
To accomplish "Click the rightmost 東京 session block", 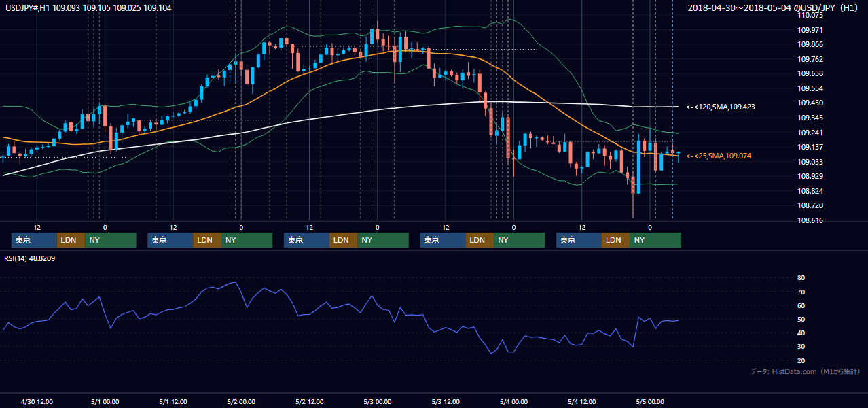I will click(x=579, y=240).
